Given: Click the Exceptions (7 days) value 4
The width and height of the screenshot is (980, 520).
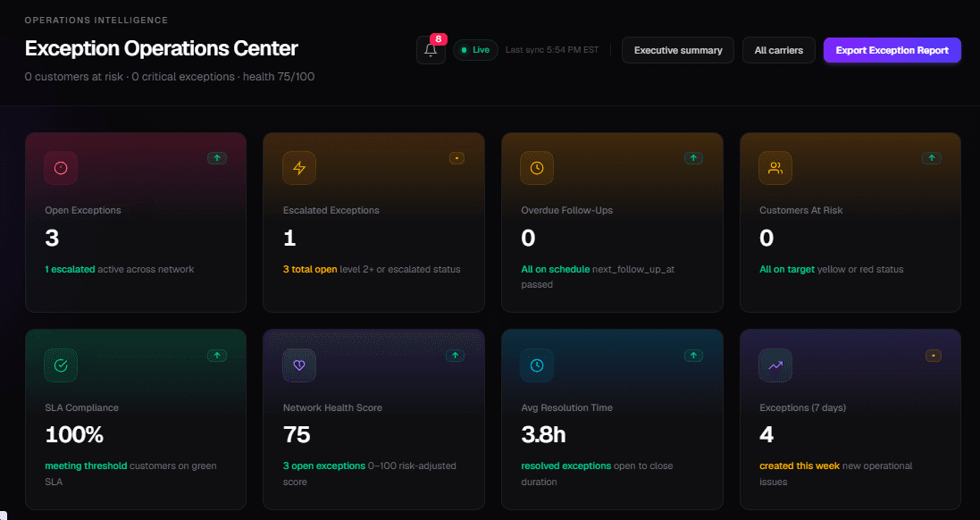Looking at the screenshot, I should click(x=766, y=435).
